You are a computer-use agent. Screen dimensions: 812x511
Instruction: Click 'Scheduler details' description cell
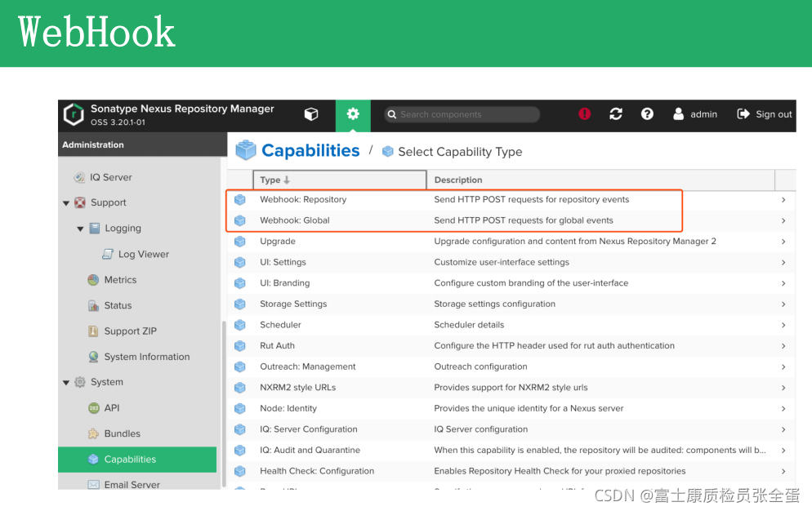(x=469, y=325)
